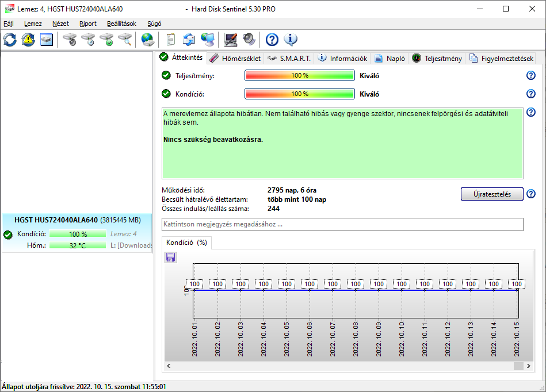546x392 pixels.
Task: Switch to the S.M.A.R.T. tab
Action: 289,58
